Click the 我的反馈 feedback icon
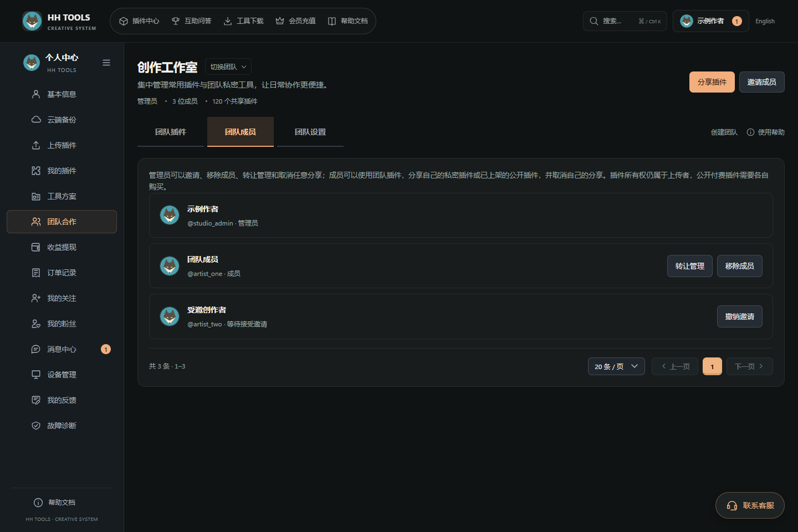Viewport: 798px width, 532px height. pos(36,400)
